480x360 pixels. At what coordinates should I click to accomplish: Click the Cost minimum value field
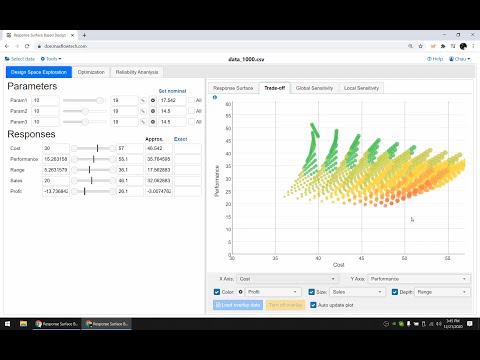pyautogui.click(x=56, y=148)
